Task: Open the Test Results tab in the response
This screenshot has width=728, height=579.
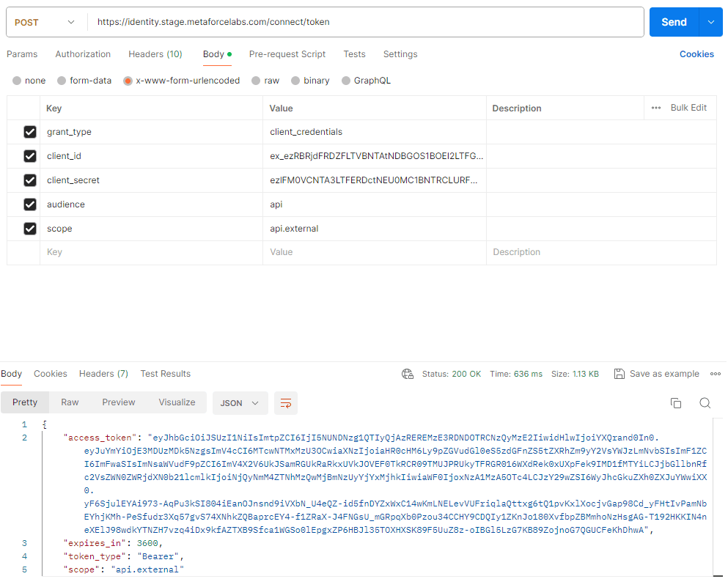Action: [165, 373]
